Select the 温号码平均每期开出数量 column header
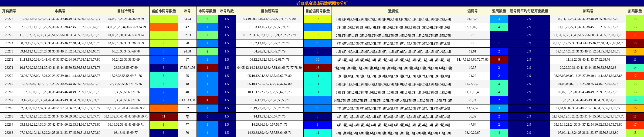 tap(529, 11)
